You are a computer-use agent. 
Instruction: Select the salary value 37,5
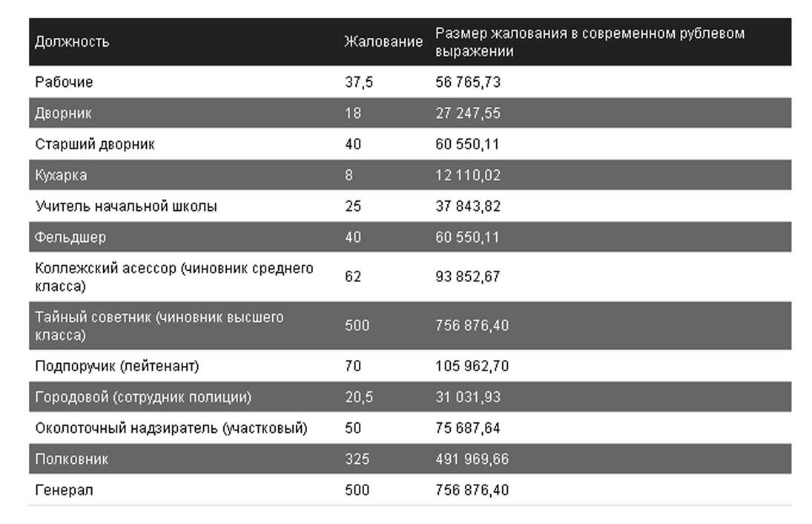coord(359,82)
